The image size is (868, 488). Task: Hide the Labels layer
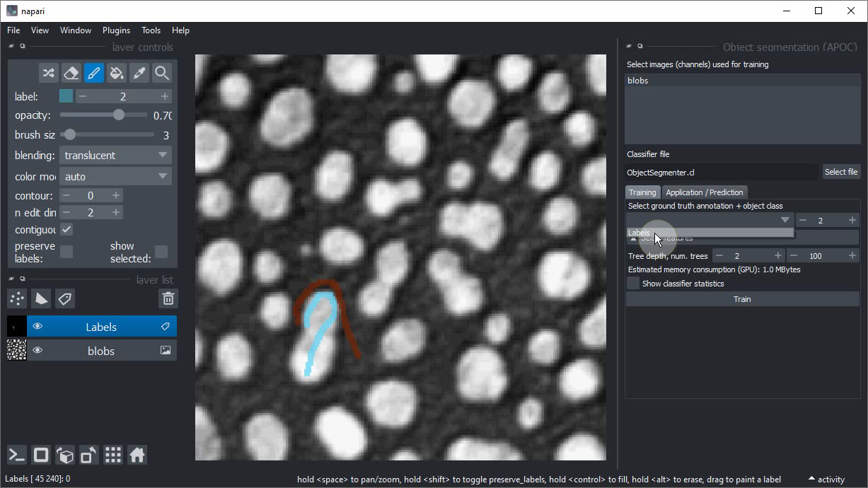(37, 327)
